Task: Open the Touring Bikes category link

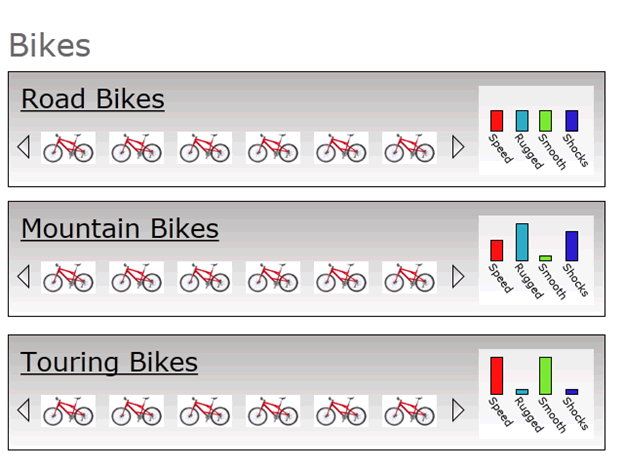Action: [x=109, y=362]
